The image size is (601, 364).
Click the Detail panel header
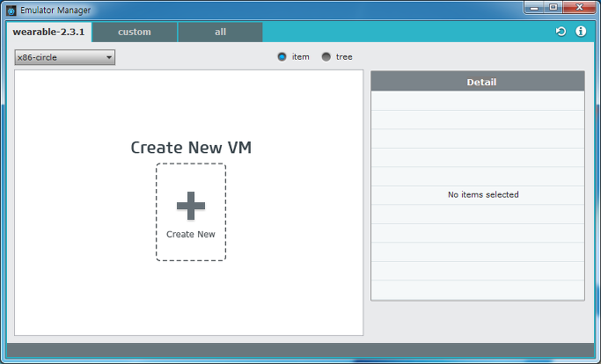(478, 81)
